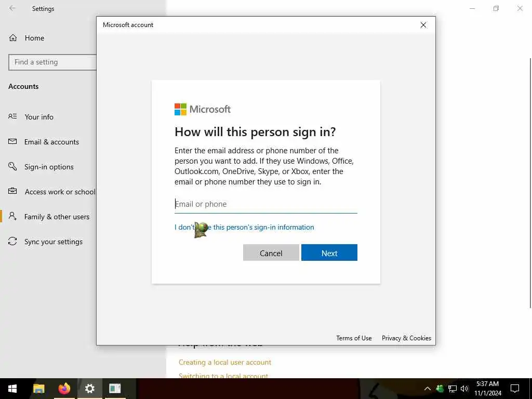Click the Sign-in options key icon

12,166
